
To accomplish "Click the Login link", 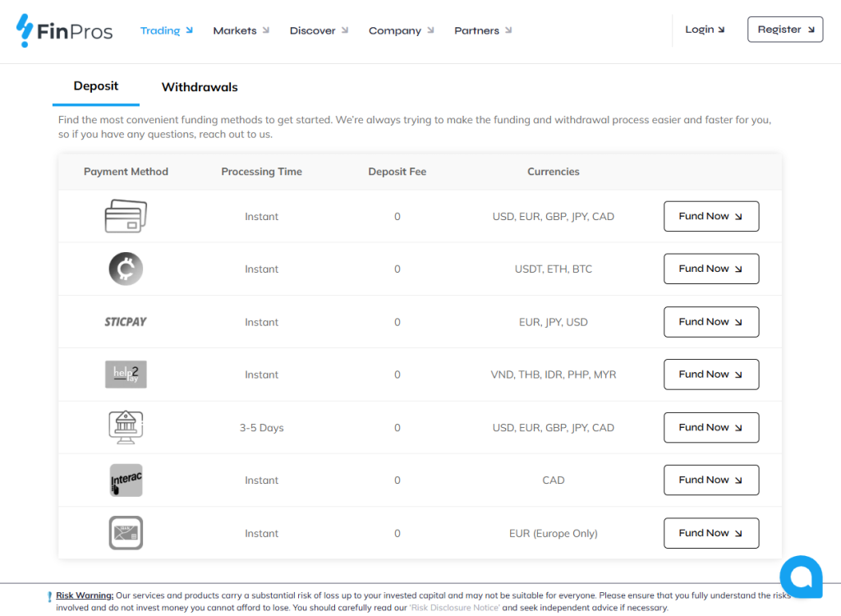I will tap(705, 30).
